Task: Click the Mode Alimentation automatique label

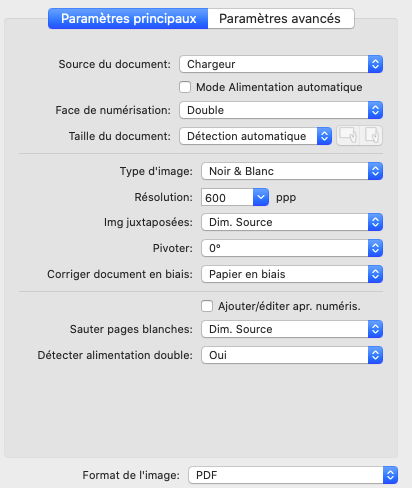Action: (279, 87)
